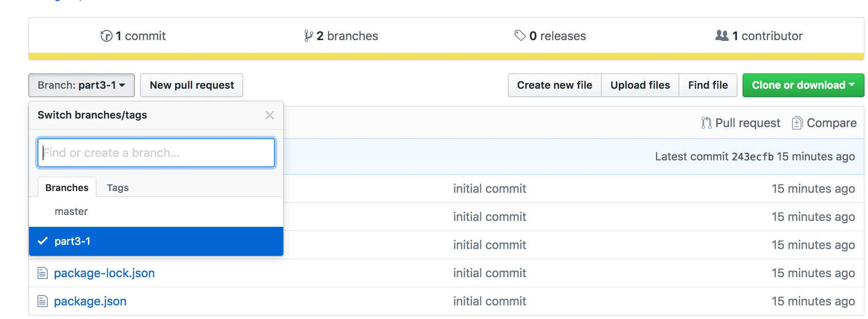Image resolution: width=868 pixels, height=319 pixels.
Task: Switch to the Tags tab
Action: click(x=118, y=188)
